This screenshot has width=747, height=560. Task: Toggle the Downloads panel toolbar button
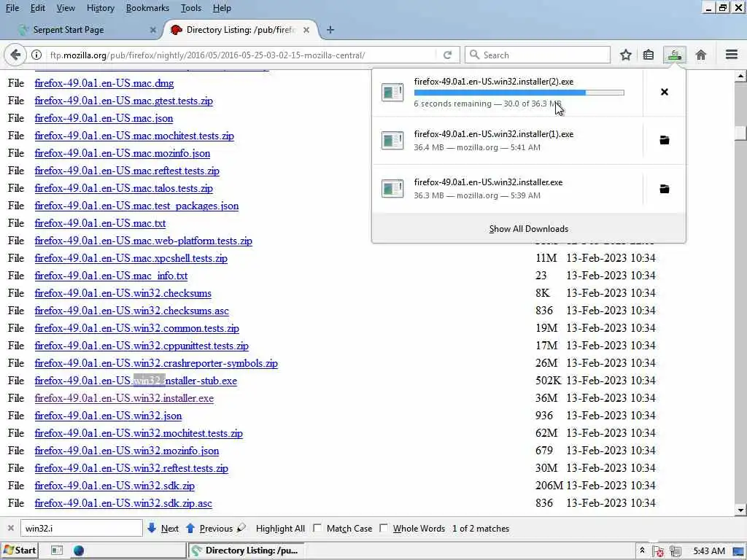pos(675,55)
